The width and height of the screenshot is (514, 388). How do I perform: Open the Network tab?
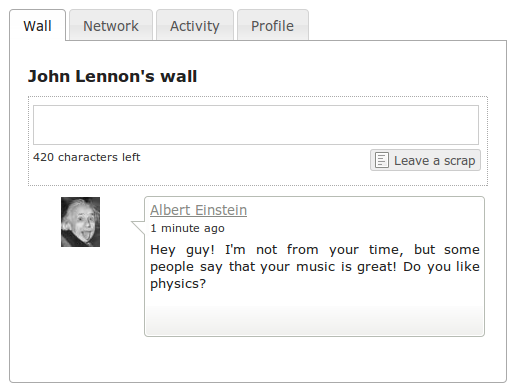pos(111,25)
